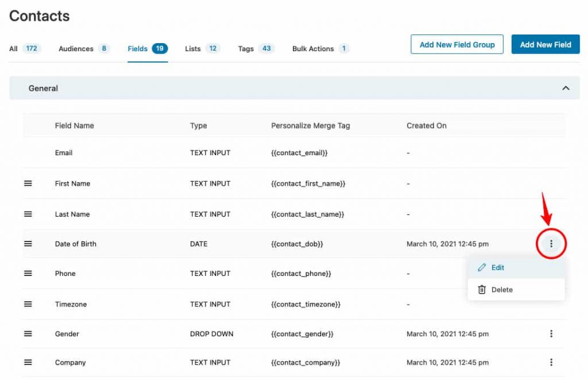Screen dimensions: 588x380
Task: Grab the First Name row drag handle
Action: pos(28,183)
